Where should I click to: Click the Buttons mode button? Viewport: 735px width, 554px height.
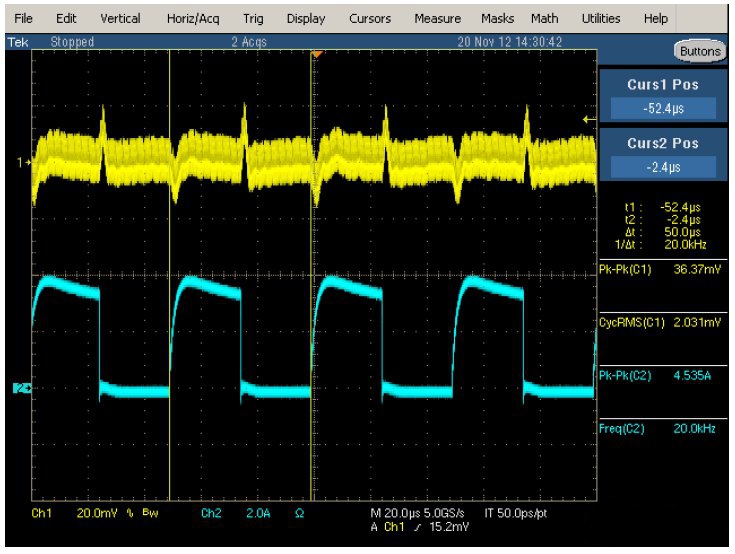pos(700,51)
